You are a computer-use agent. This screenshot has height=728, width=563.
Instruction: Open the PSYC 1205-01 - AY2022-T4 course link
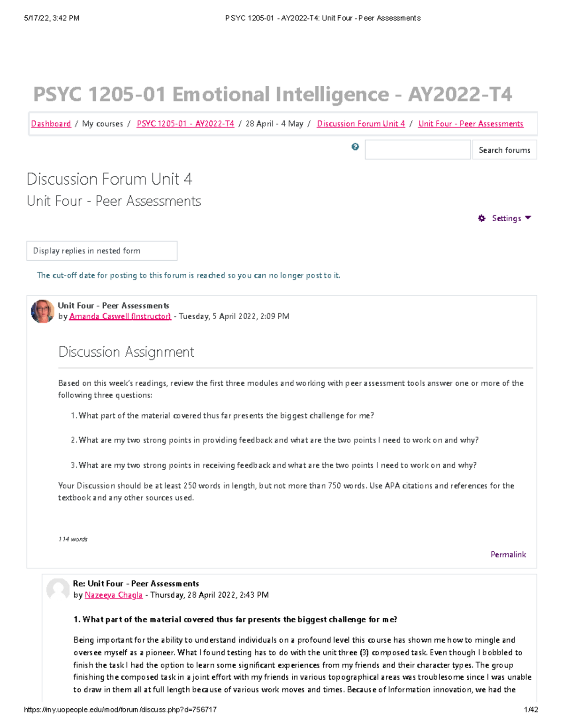(185, 123)
